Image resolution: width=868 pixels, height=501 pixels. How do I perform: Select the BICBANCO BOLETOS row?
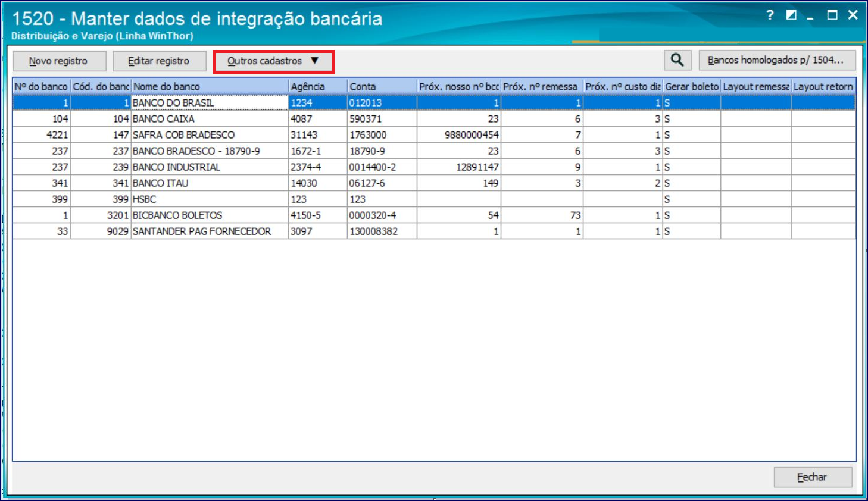pos(434,215)
